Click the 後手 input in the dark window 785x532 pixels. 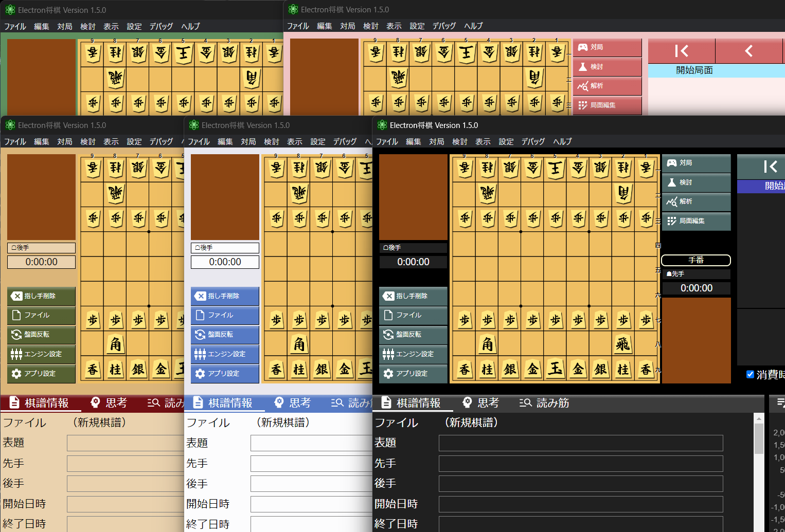581,484
